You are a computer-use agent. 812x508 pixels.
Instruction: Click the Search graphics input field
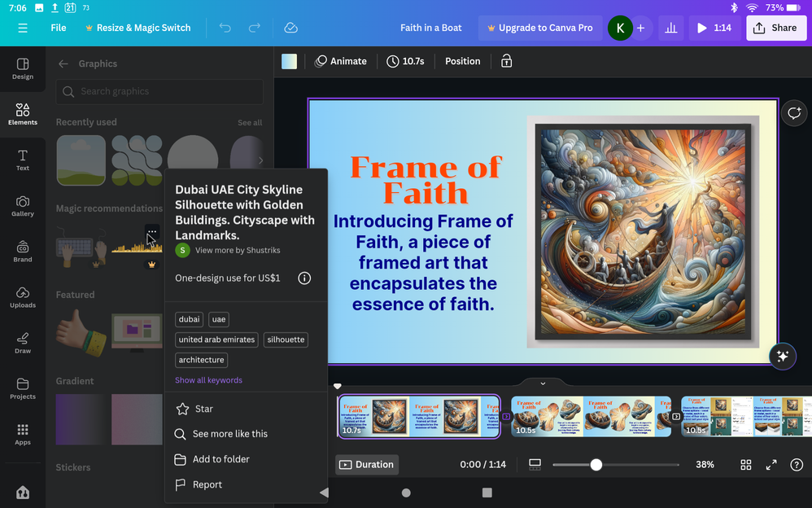point(159,92)
